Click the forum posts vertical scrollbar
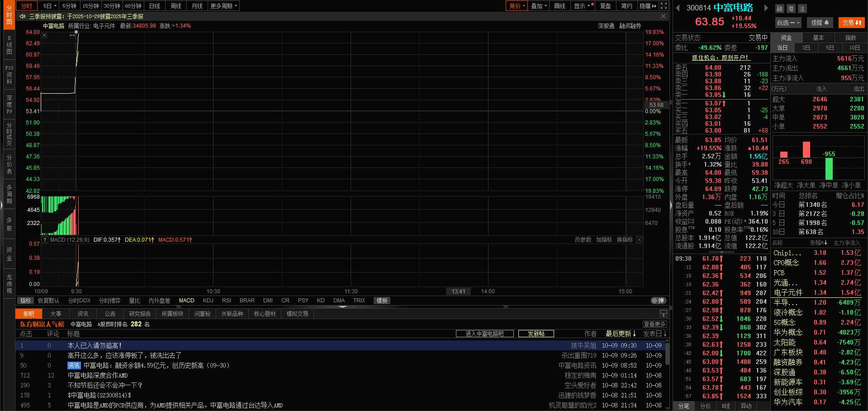Screen dimensions: 868x411 667,353
